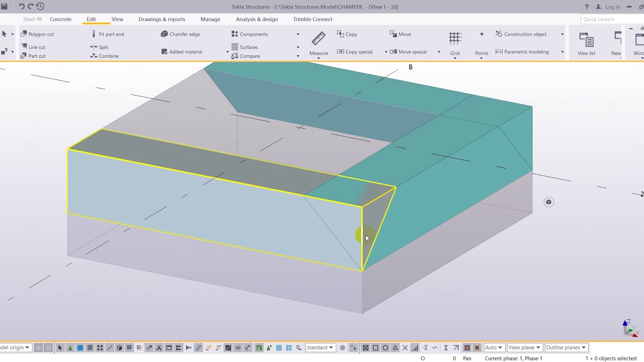
Task: Open the model origin dropdown
Action: [x=15, y=347]
